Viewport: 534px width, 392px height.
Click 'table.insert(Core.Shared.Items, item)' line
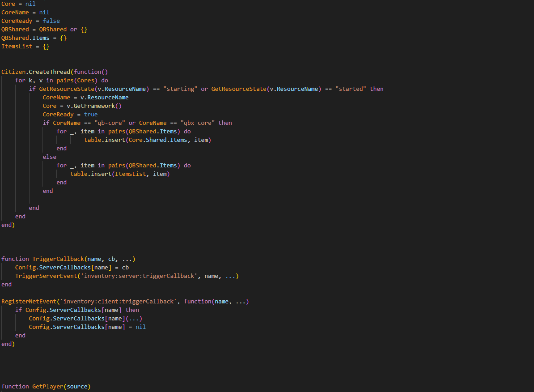pyautogui.click(x=148, y=140)
